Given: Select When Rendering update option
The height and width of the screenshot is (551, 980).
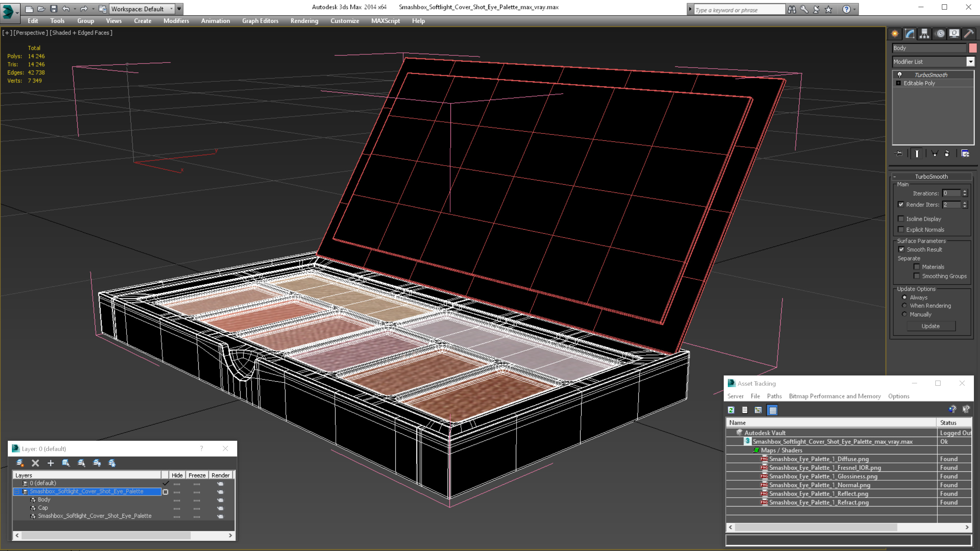Looking at the screenshot, I should click(x=904, y=305).
